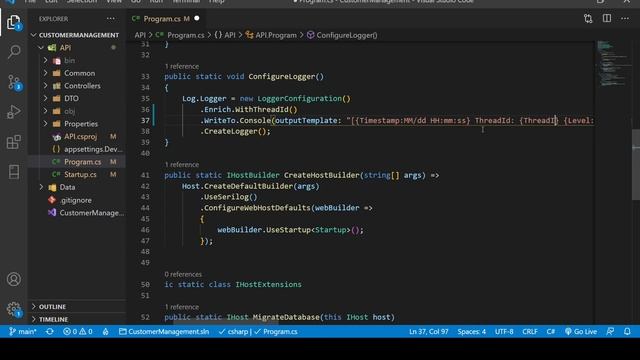Click API folder in the breadcrumb
640x360 pixels.
[140, 35]
